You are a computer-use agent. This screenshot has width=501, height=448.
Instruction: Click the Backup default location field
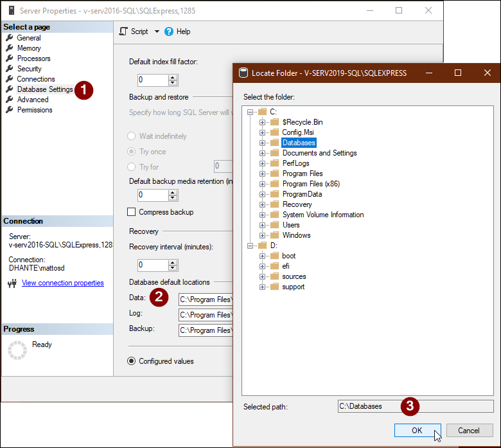coord(206,330)
